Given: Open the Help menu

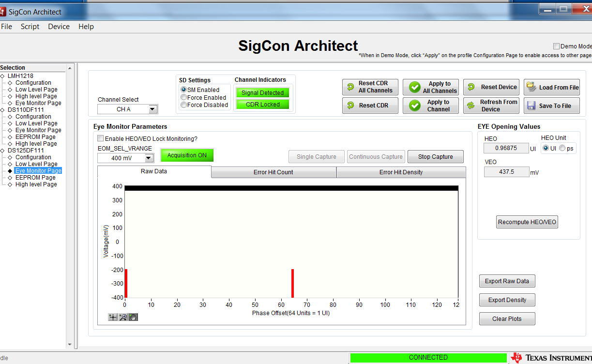Looking at the screenshot, I should tap(86, 27).
